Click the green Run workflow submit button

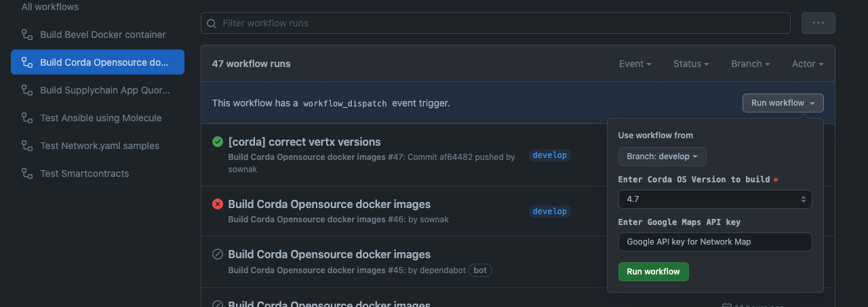click(653, 272)
